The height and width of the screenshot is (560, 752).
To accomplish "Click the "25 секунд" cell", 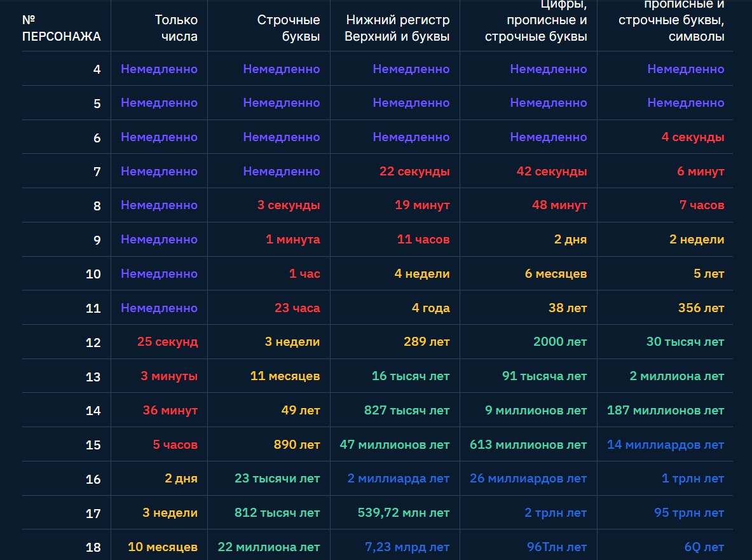I will pyautogui.click(x=167, y=342).
